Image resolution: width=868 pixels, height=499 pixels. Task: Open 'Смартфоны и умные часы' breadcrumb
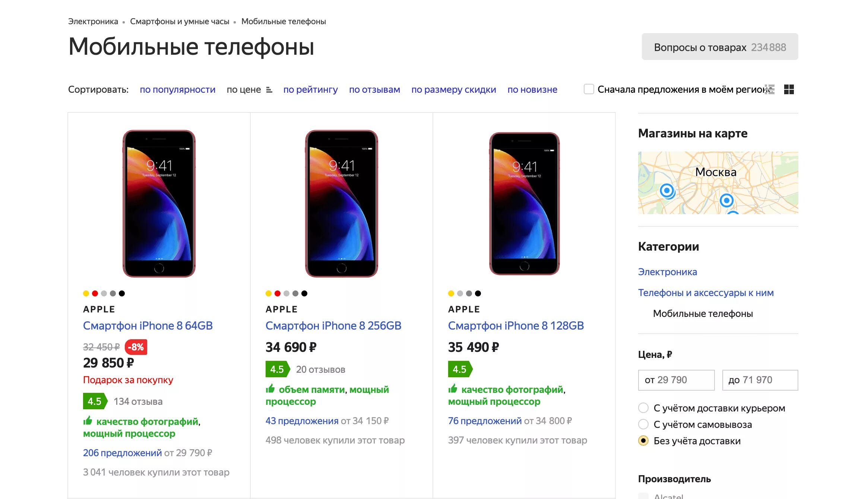pos(180,22)
